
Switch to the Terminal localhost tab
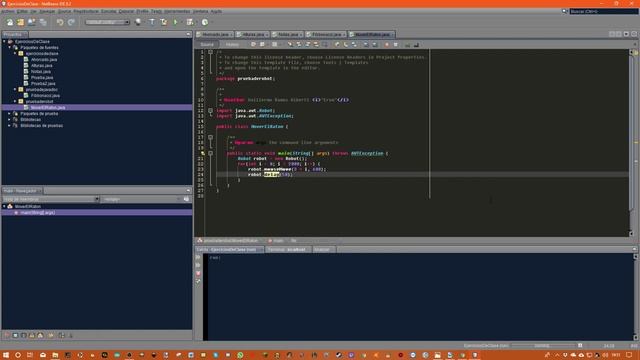[x=287, y=249]
